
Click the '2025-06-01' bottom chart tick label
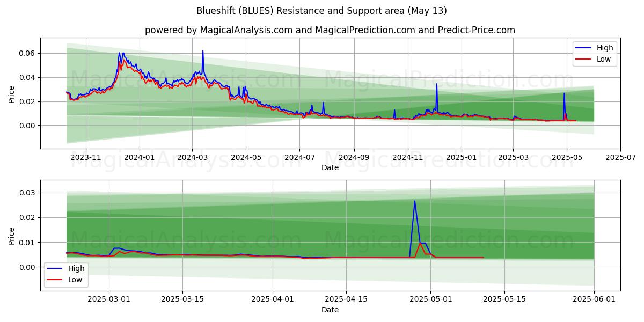coord(594,299)
